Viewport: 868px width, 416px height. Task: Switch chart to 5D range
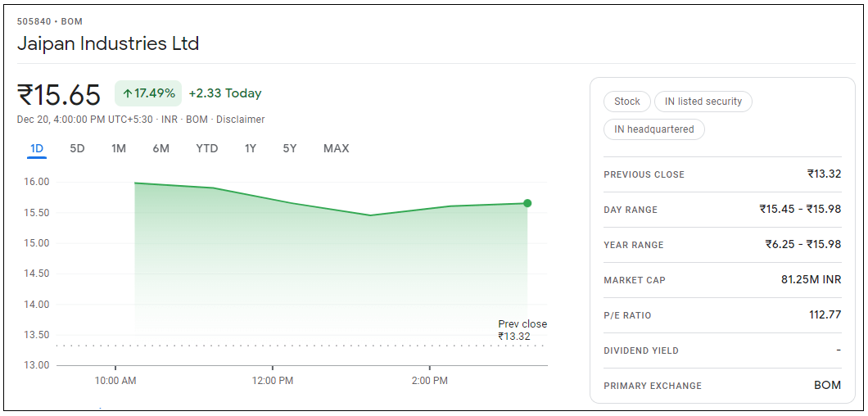point(78,148)
